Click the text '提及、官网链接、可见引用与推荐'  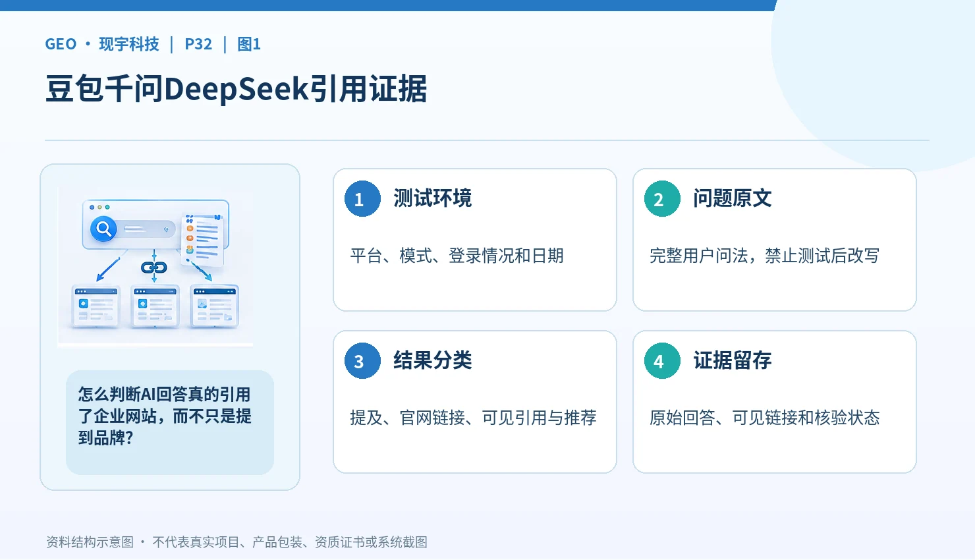point(474,418)
